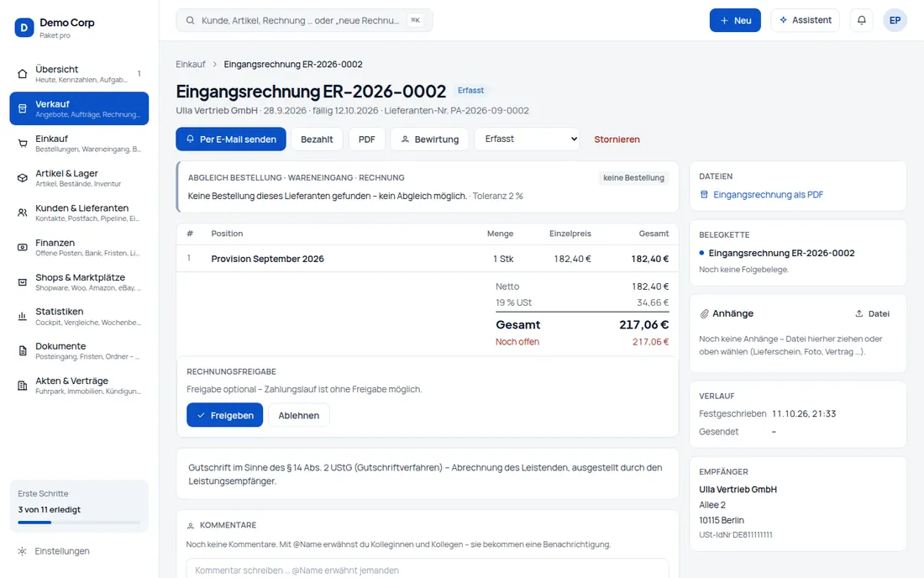924x578 pixels.
Task: Mark invoice as Bezahlt
Action: tap(317, 139)
